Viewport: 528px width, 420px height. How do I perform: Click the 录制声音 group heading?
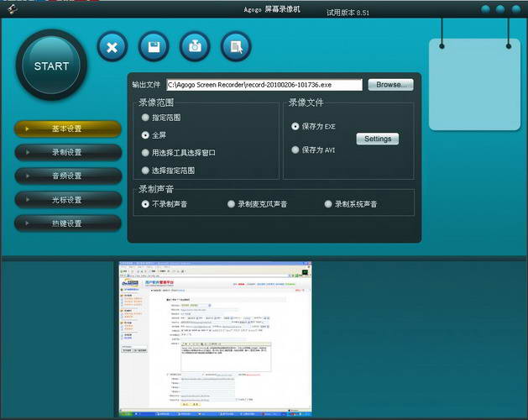click(156, 189)
